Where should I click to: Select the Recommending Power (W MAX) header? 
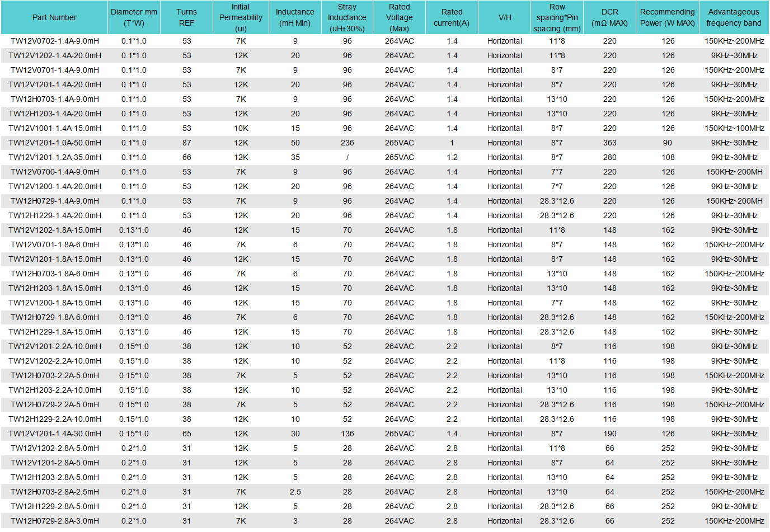pyautogui.click(x=667, y=17)
